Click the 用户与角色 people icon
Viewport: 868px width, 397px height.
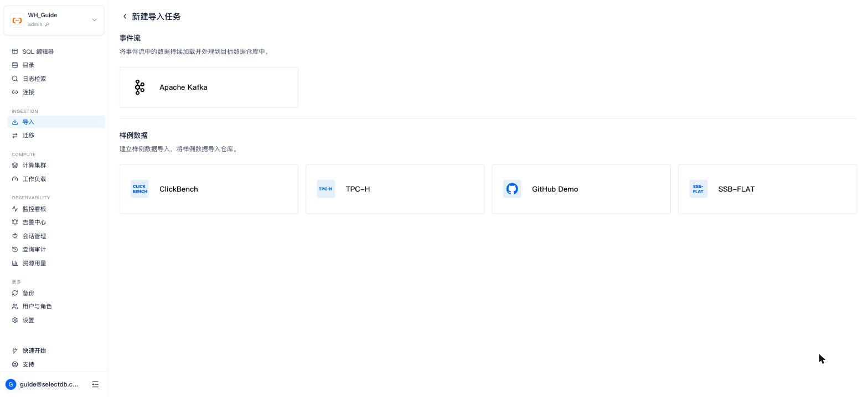(15, 306)
